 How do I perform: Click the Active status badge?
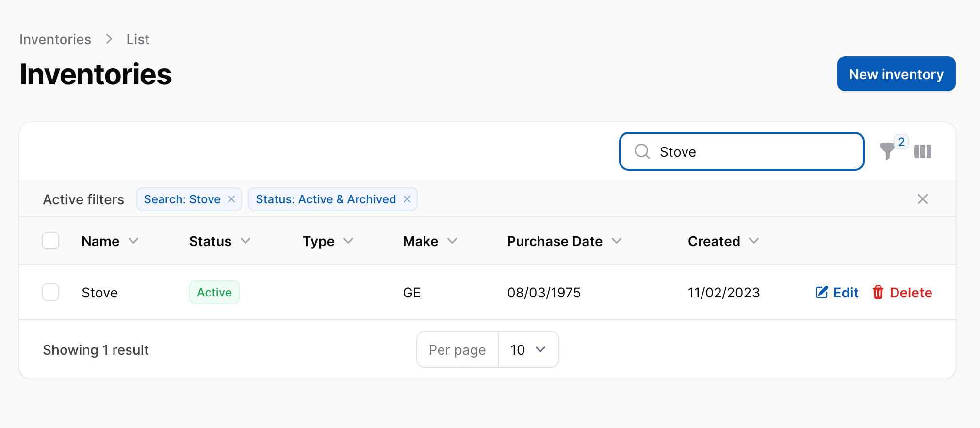click(214, 292)
